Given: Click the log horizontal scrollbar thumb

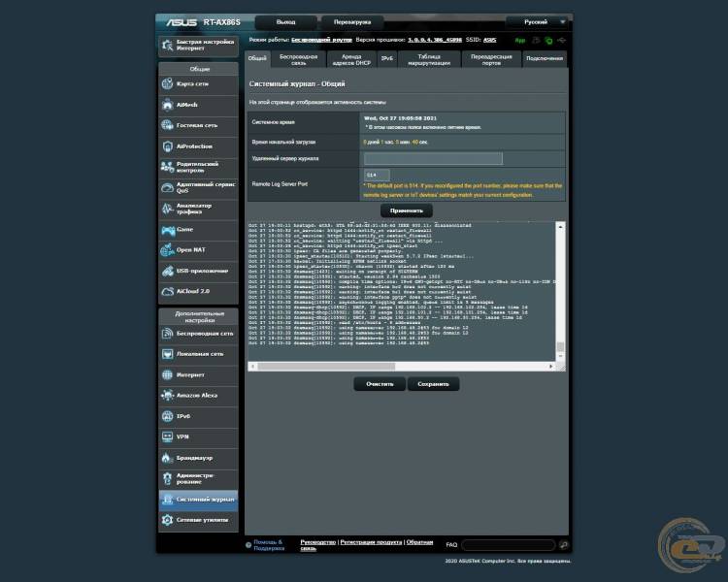Looking at the screenshot, I should click(x=326, y=367).
